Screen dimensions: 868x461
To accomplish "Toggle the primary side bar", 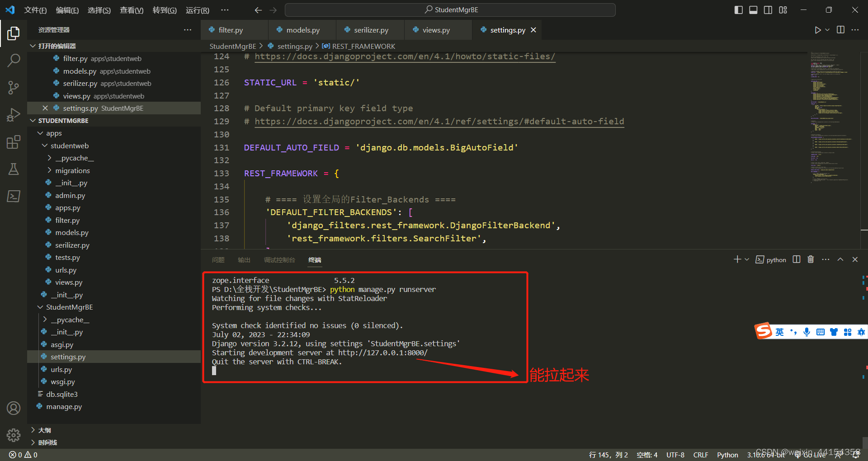I will (x=739, y=10).
